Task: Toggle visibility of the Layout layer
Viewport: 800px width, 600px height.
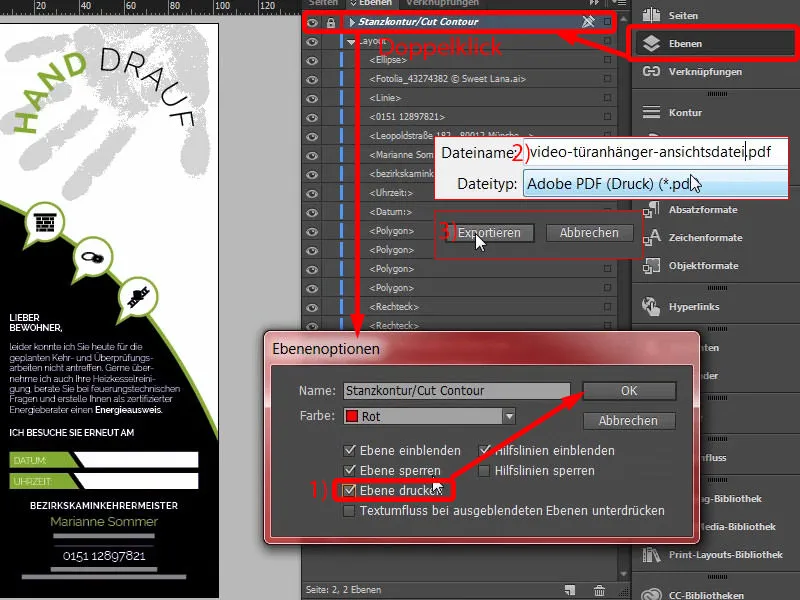Action: (x=312, y=42)
